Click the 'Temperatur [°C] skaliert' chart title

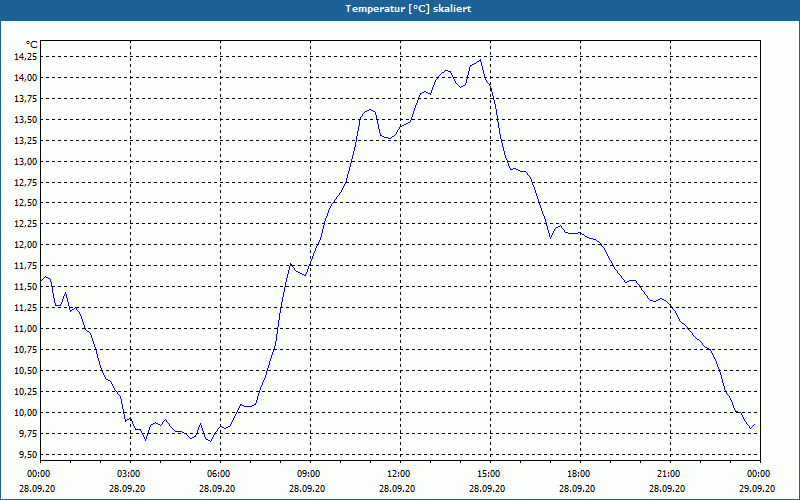[x=408, y=9]
